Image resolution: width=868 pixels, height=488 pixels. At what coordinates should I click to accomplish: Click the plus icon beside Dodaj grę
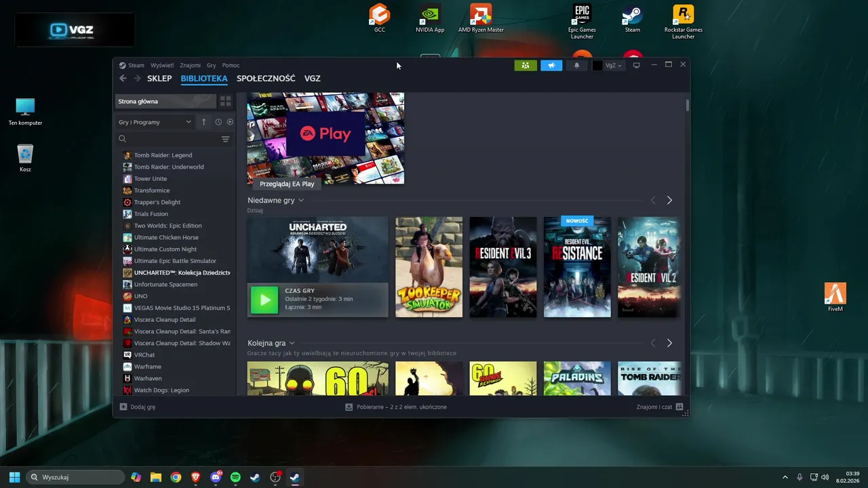click(123, 407)
